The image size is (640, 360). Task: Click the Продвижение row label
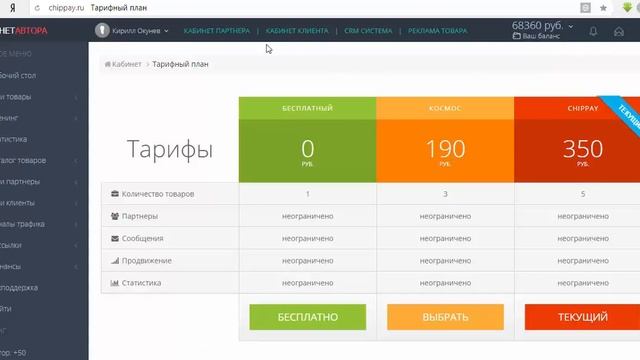pyautogui.click(x=147, y=260)
